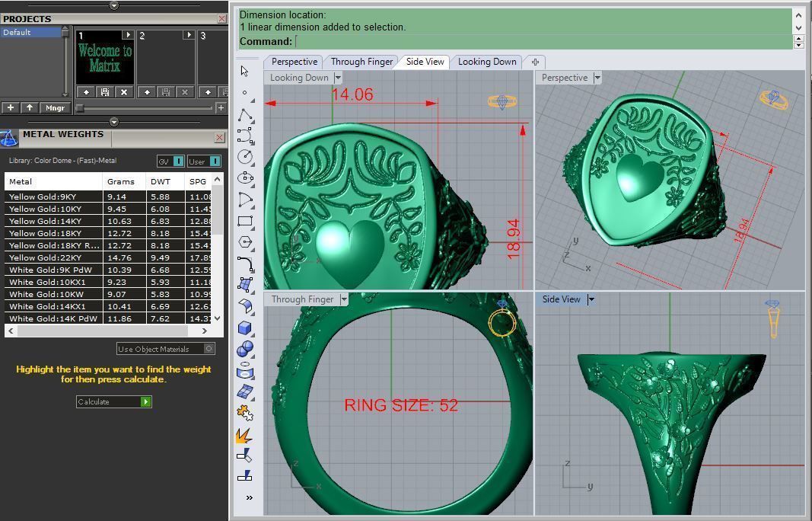Close the PROJECTS panel
The height and width of the screenshot is (521, 812).
[222, 19]
